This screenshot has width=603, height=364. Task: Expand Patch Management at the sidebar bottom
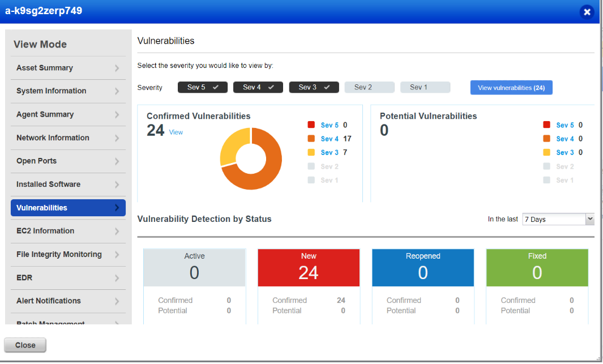tap(118, 322)
